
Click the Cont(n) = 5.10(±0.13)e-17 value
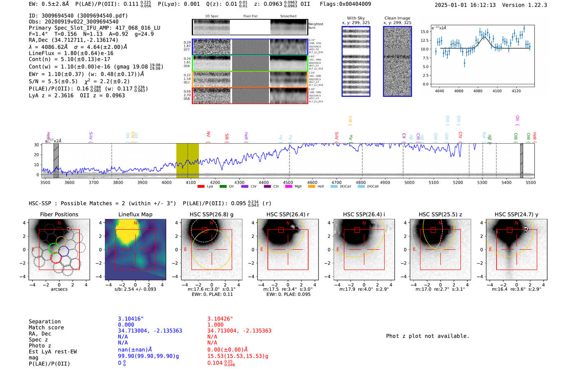[x=70, y=59]
